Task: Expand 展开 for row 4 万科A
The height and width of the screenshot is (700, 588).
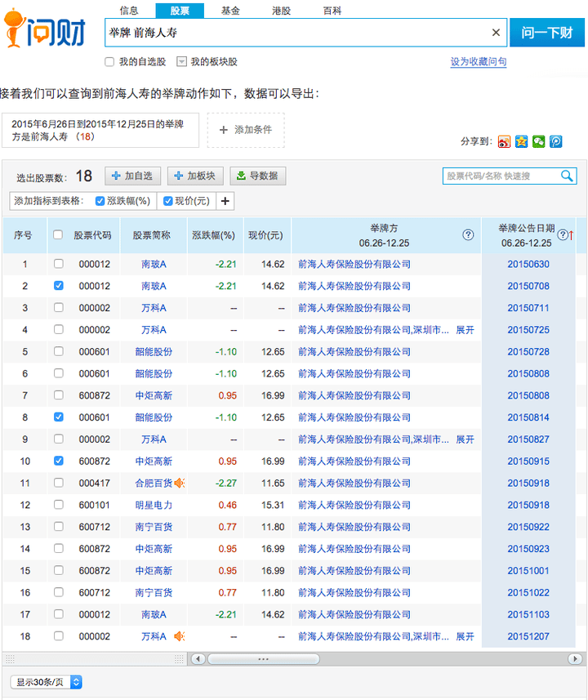Action: point(465,330)
